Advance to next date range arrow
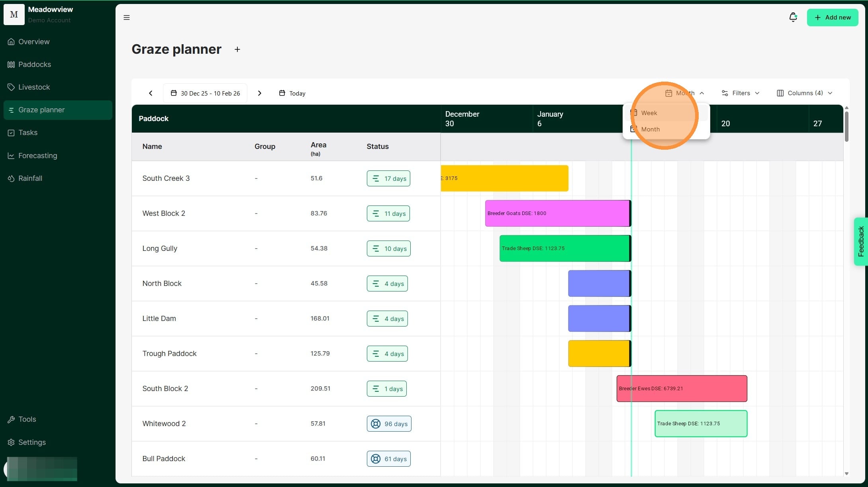 pos(260,93)
